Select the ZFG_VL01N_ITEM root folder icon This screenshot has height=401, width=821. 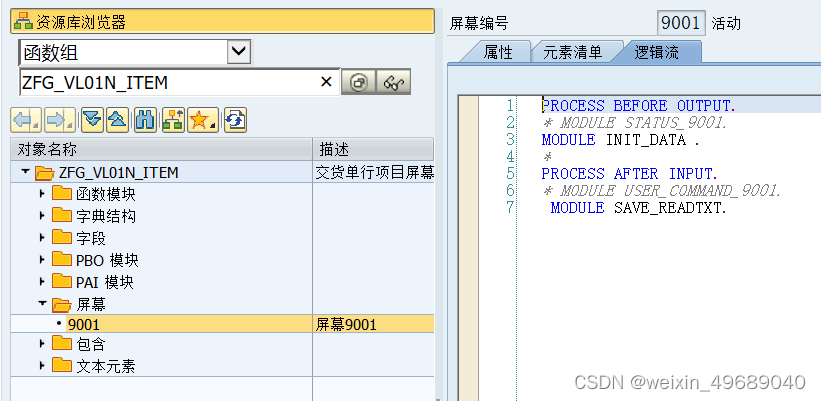point(45,172)
